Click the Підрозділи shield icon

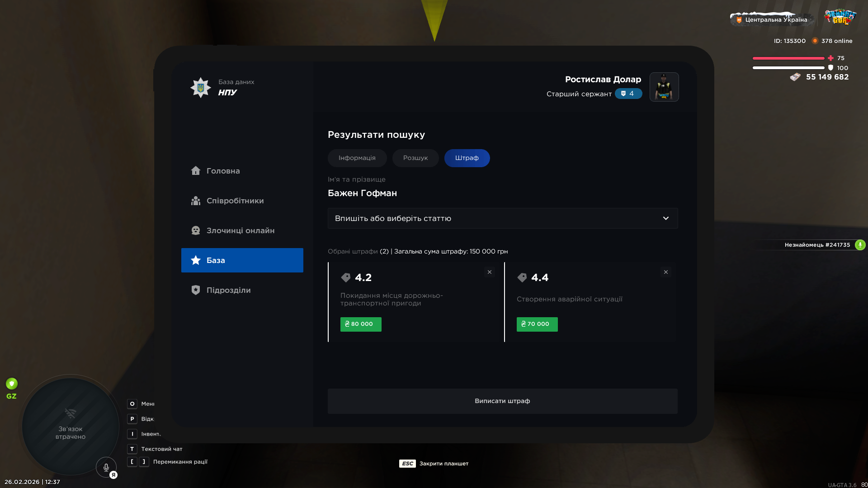click(195, 290)
